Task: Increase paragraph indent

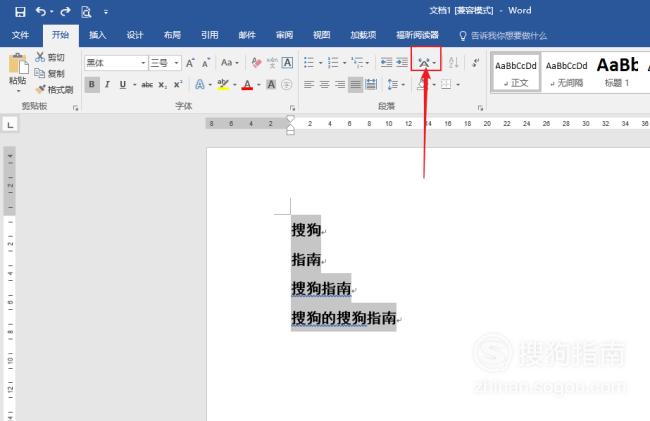Action: [x=402, y=63]
